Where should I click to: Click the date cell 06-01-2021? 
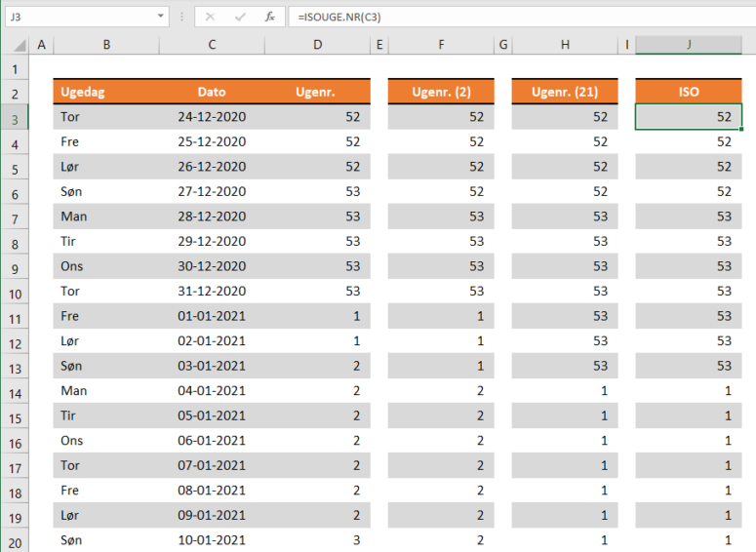[x=212, y=441]
